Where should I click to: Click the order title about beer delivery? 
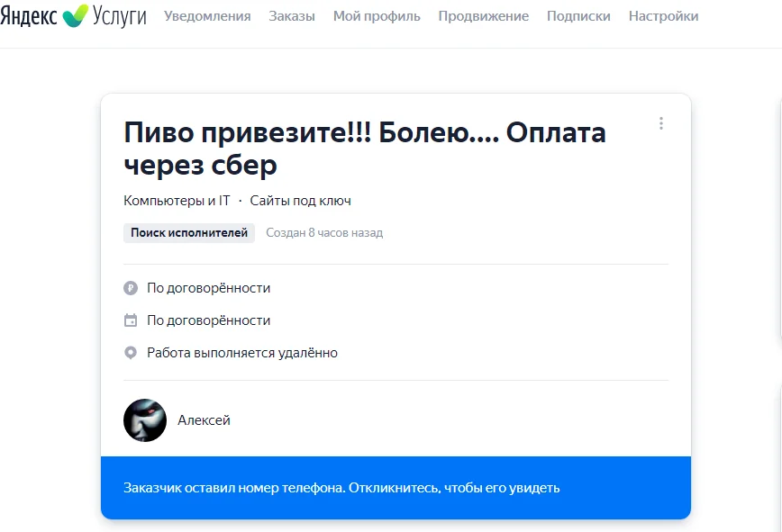365,147
